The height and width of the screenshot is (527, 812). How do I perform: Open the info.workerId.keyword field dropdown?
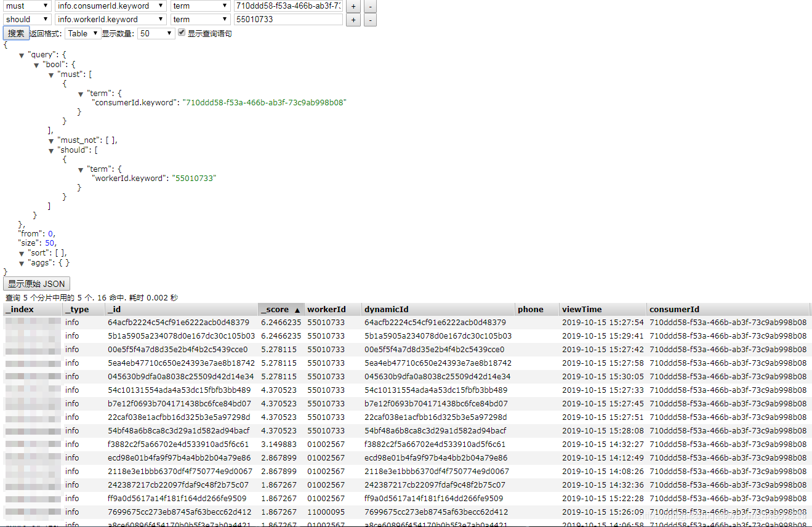[x=111, y=19]
